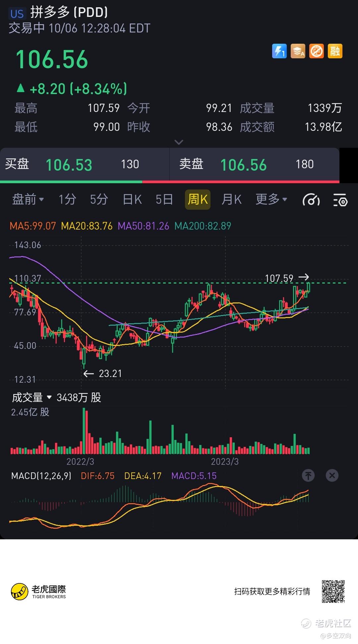Tap the stacked layers badge icon
This screenshot has width=358, height=644.
[x=298, y=51]
